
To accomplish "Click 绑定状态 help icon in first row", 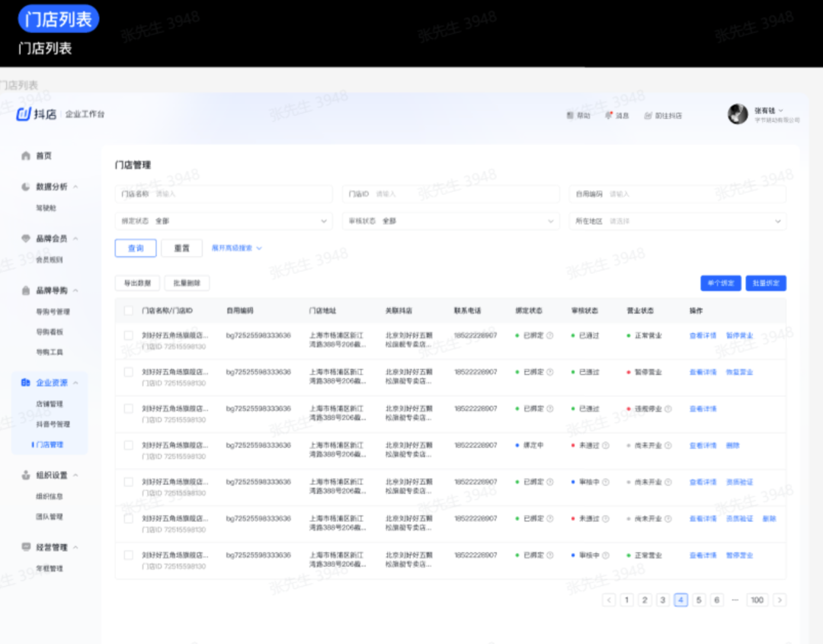I will 550,335.
